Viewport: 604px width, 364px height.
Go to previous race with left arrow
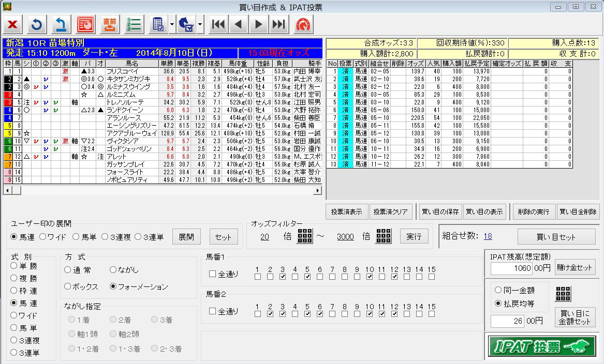point(239,25)
